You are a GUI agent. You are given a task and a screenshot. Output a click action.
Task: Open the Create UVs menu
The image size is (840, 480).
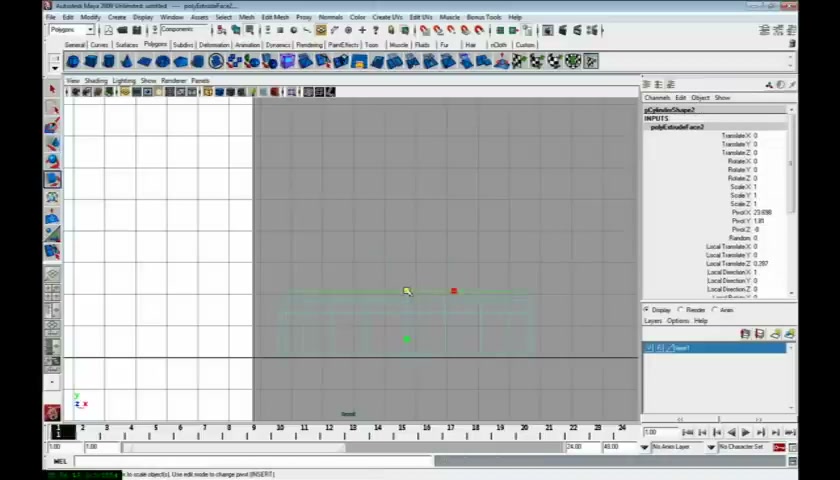(x=387, y=17)
